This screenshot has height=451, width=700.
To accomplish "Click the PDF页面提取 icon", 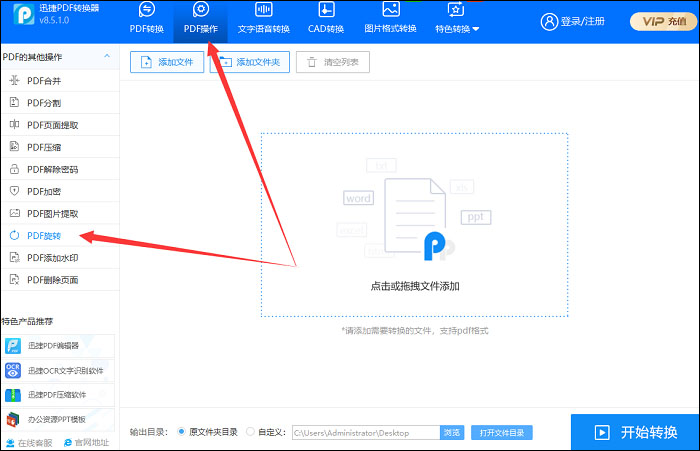I will 14,125.
